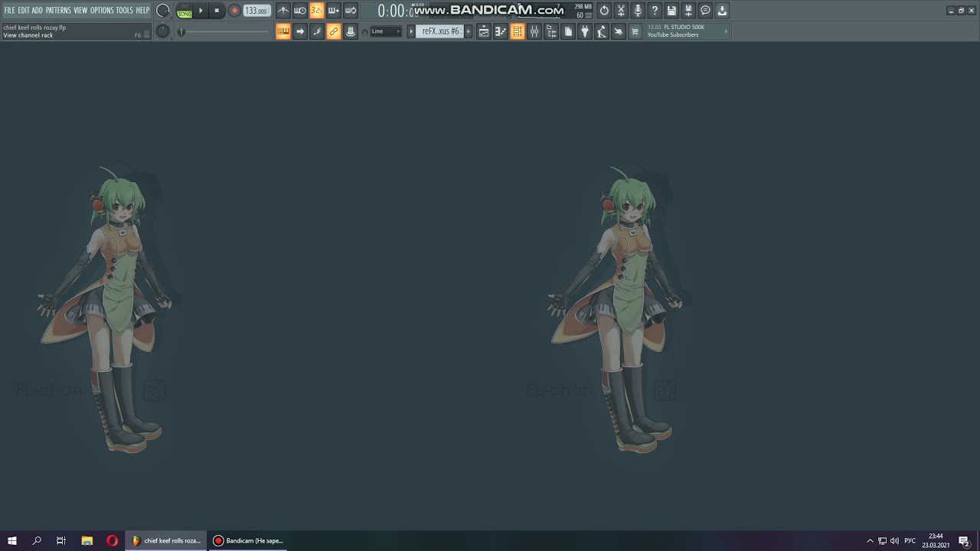
Task: Open the plugin picker (plug icon)
Action: (x=585, y=31)
